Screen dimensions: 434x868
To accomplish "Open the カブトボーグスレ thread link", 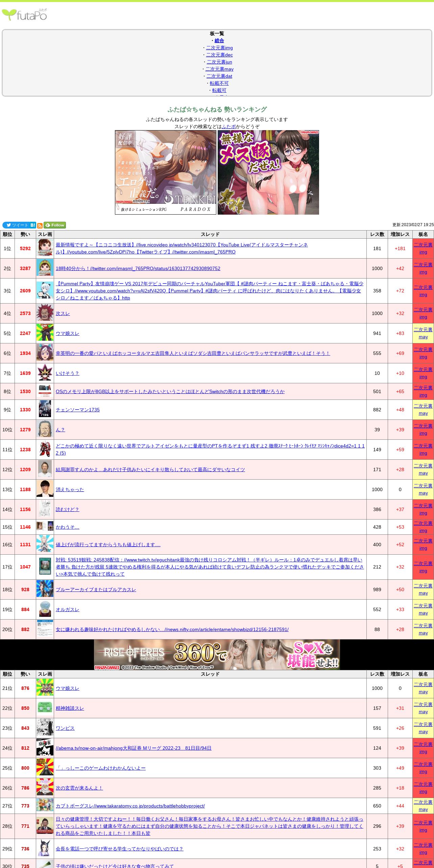I will pyautogui.click(x=130, y=806).
